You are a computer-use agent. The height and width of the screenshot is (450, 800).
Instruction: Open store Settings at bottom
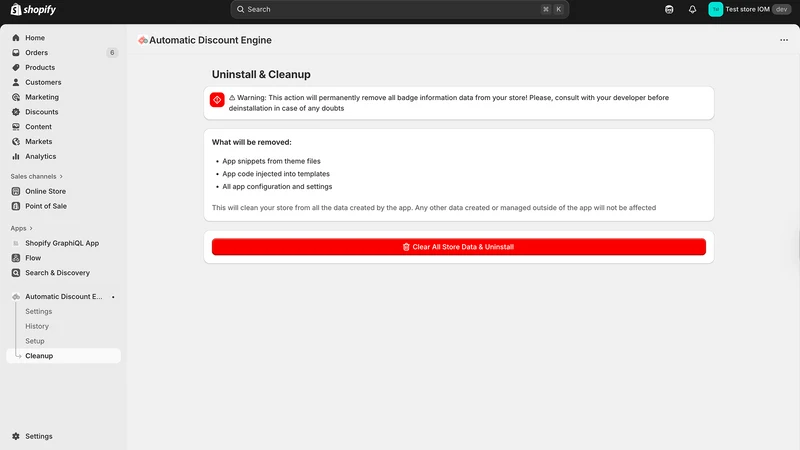[39, 436]
